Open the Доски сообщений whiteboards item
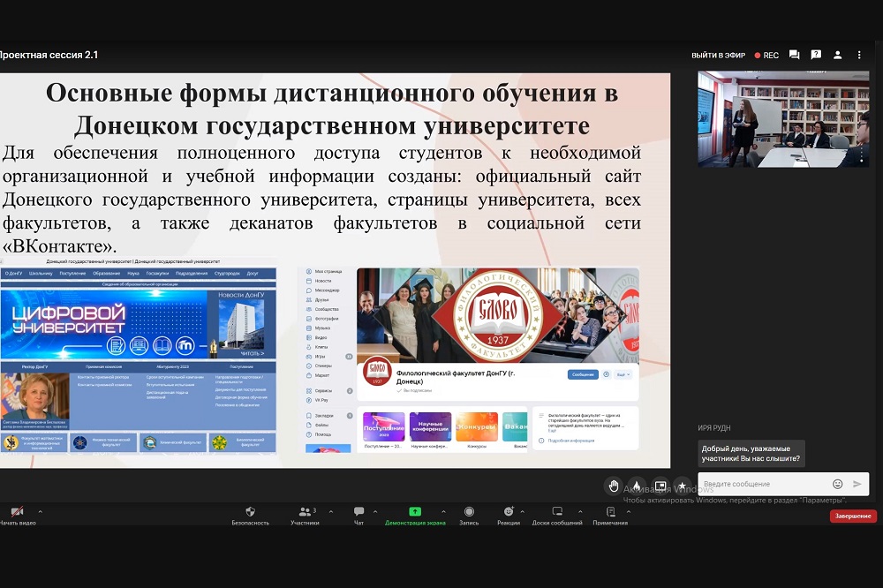The image size is (883, 588). [557, 512]
